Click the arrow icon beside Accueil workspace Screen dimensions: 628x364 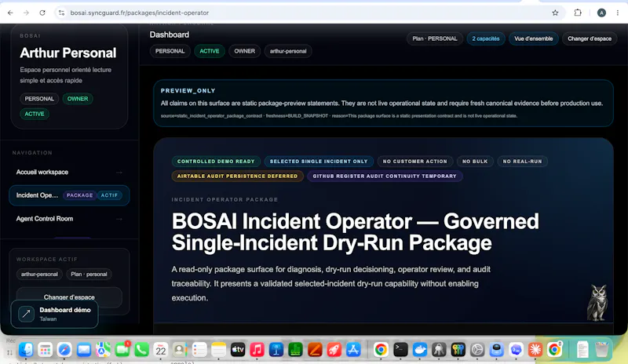[x=119, y=172]
